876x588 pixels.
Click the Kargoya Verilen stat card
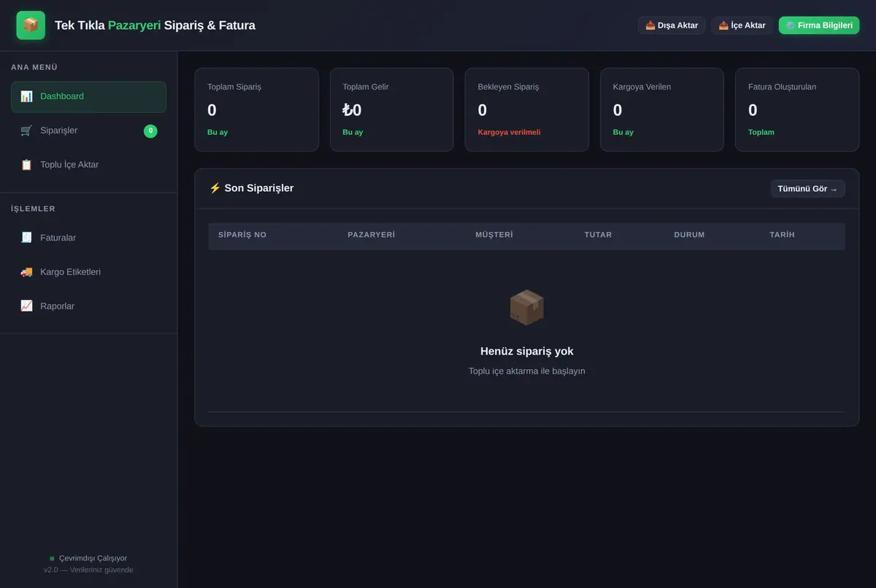coord(662,109)
